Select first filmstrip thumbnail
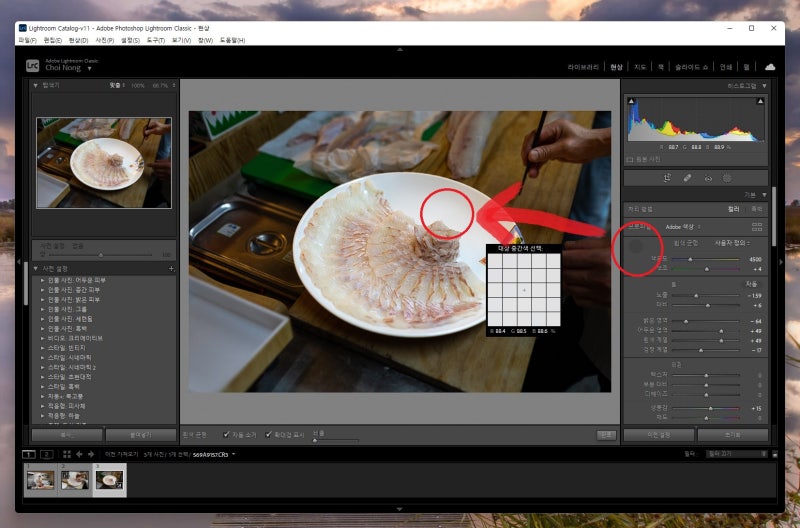The height and width of the screenshot is (528, 800). tap(41, 480)
